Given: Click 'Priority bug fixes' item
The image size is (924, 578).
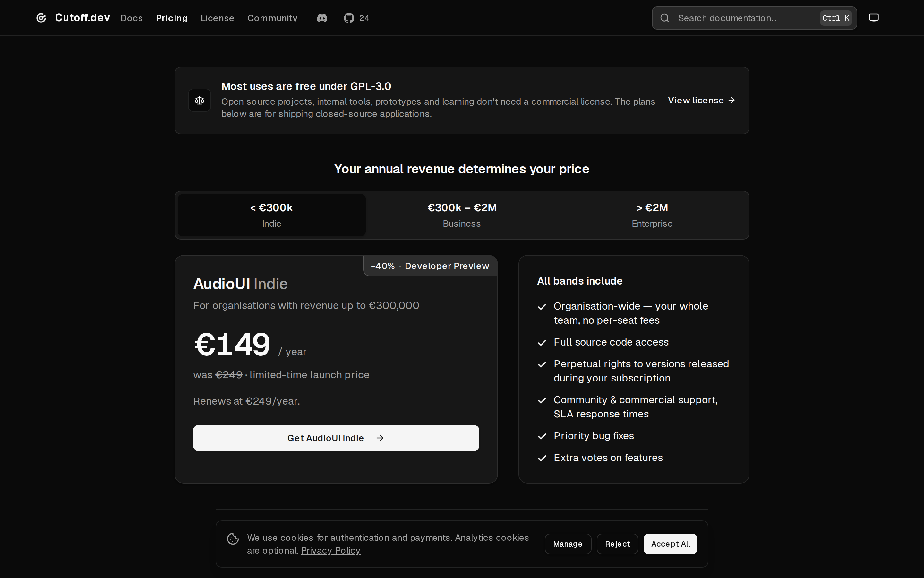Looking at the screenshot, I should 594,436.
